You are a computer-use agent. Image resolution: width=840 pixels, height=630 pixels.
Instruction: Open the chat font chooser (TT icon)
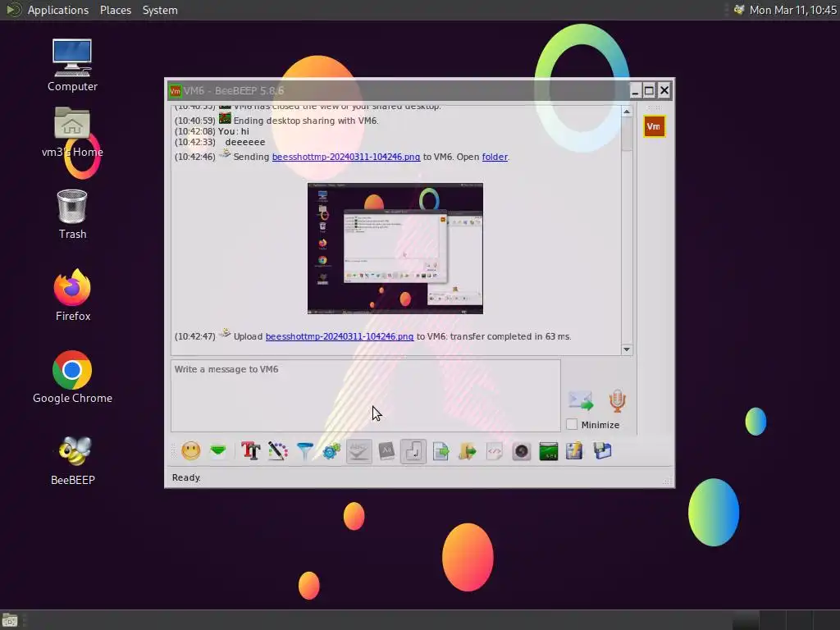click(250, 451)
